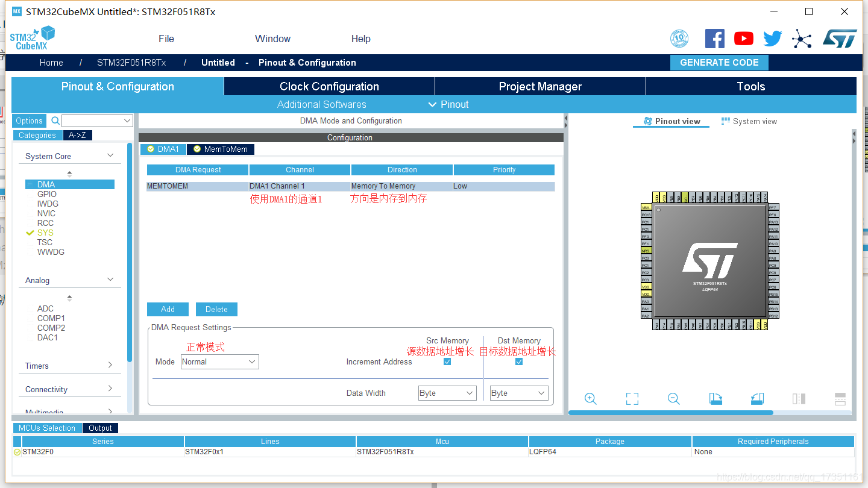Expand the Connectivity category
The width and height of the screenshot is (868, 488).
tap(110, 389)
